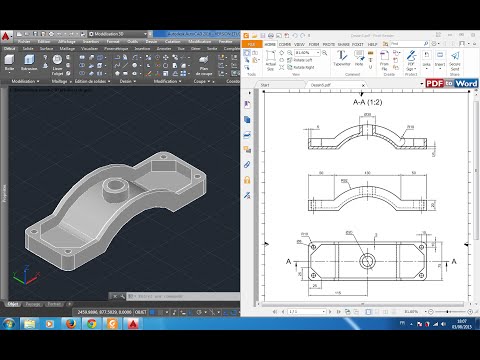Switch to the Surface ribbon tab
The height and width of the screenshot is (360, 480).
47,49
